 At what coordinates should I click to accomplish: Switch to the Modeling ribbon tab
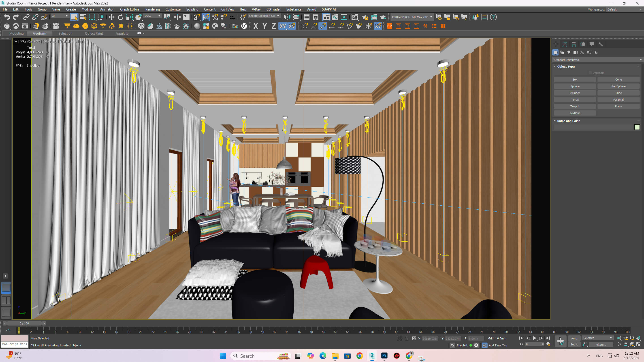tap(17, 34)
